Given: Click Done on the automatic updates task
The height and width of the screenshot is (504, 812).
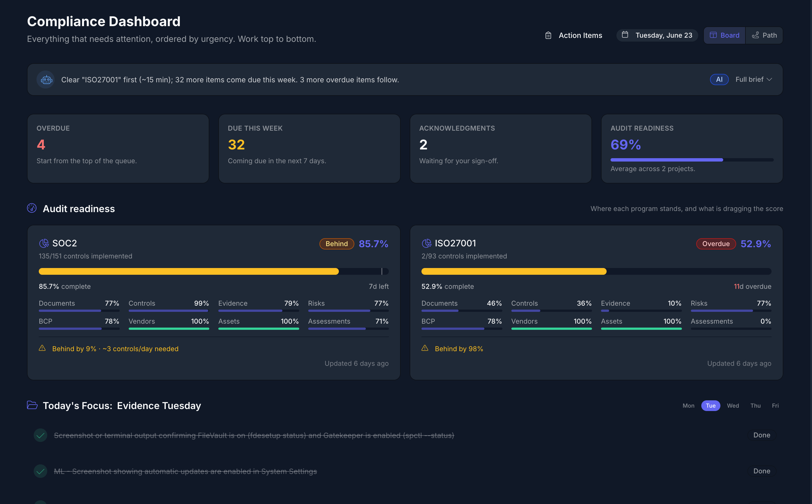Looking at the screenshot, I should (762, 471).
